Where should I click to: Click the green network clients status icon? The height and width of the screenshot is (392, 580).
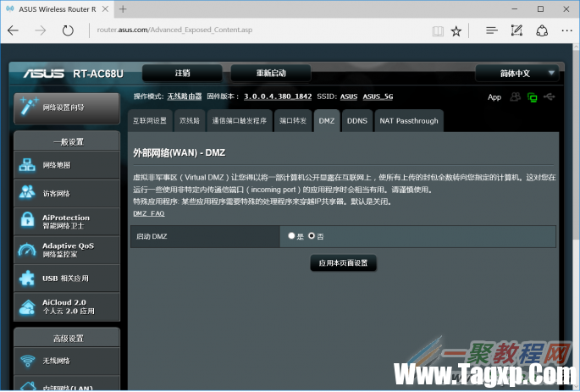click(x=533, y=97)
